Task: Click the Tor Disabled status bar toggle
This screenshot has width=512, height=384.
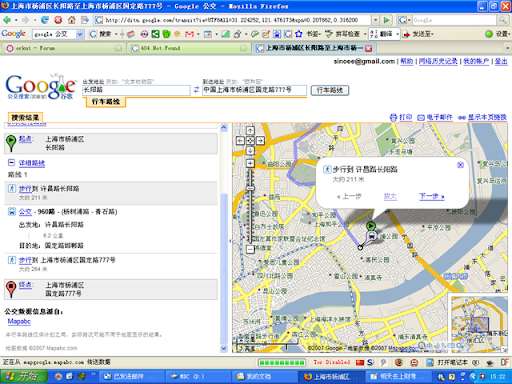Action: pos(332,362)
